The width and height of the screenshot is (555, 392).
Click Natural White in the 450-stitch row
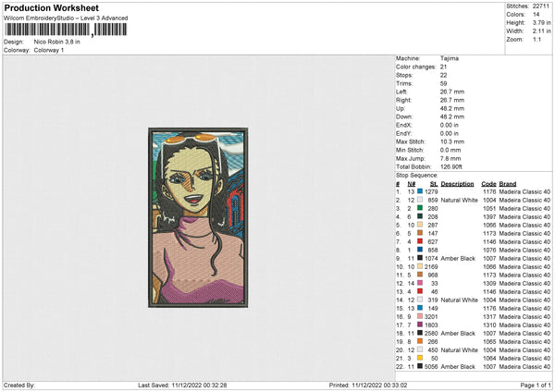[459, 349]
